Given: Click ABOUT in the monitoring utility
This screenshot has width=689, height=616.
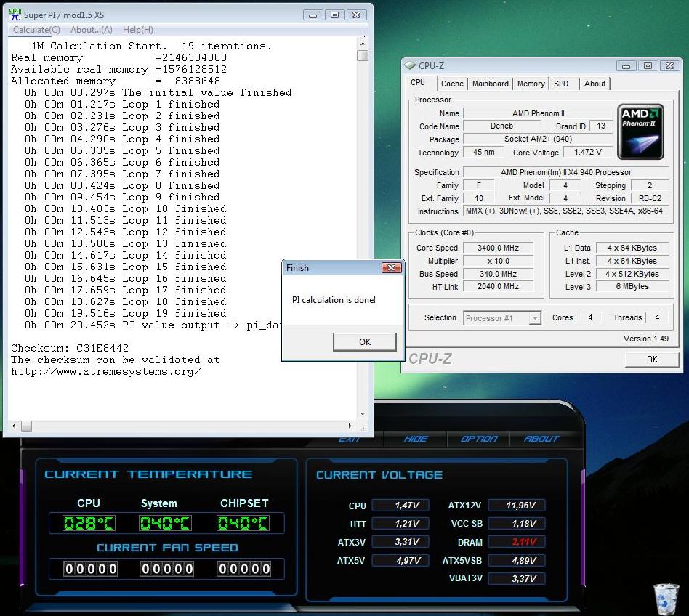Looking at the screenshot, I should click(541, 439).
